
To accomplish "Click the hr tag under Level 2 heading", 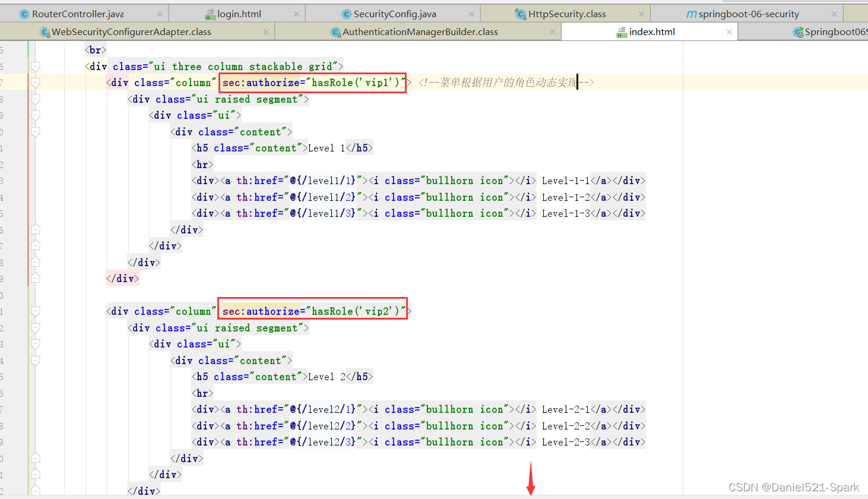I will tap(202, 393).
